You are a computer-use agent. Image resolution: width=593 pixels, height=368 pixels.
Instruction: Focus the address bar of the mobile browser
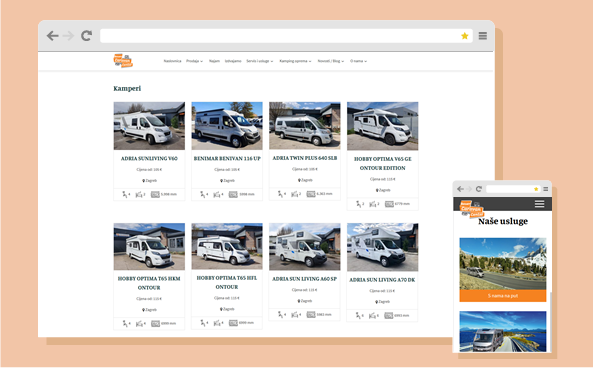[513, 189]
